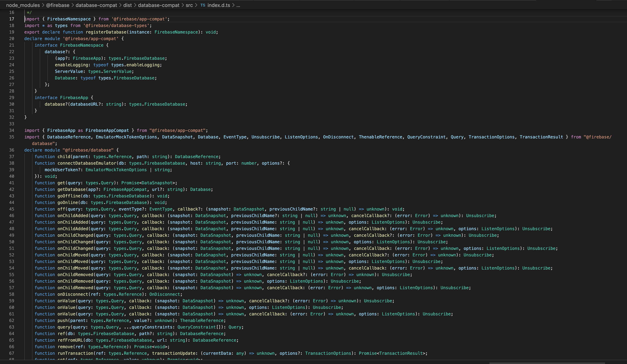Click the function name refFromURL
The image size is (627, 364).
[70, 340]
